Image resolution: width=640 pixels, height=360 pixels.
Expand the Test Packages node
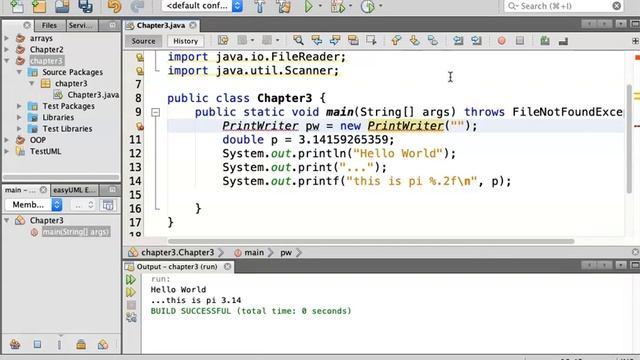click(19, 106)
